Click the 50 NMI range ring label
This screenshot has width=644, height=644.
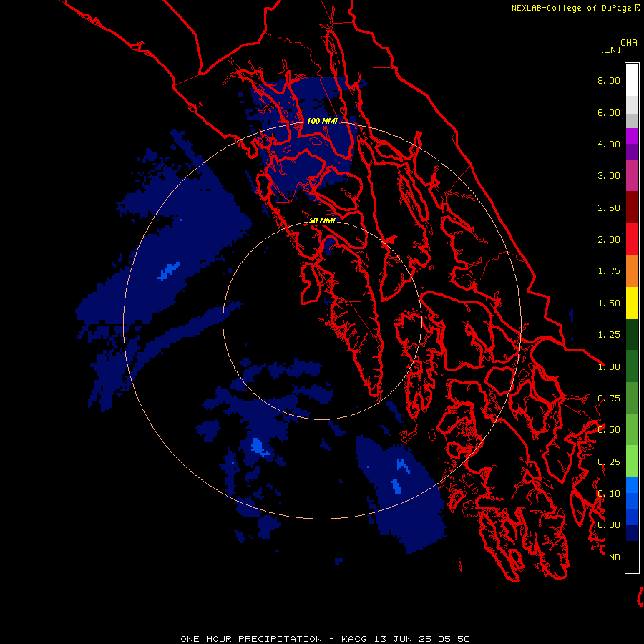click(322, 220)
